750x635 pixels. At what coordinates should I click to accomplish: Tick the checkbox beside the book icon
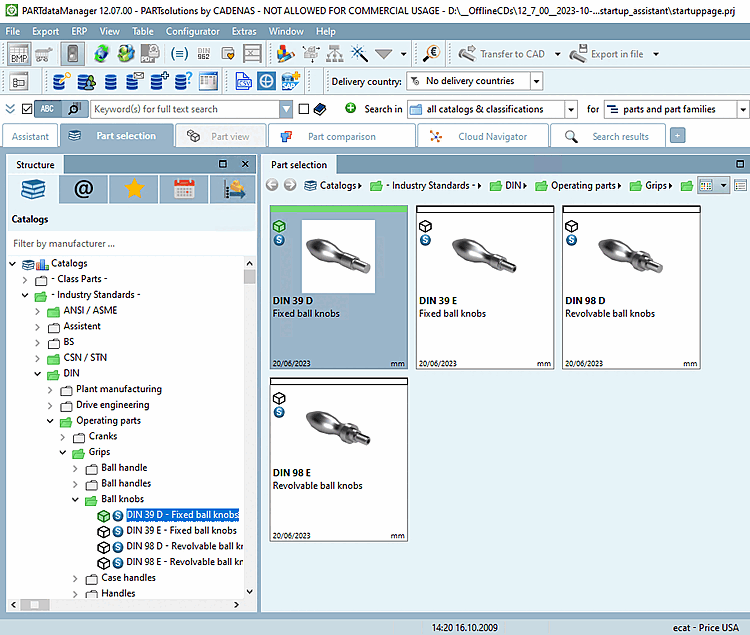pos(303,109)
